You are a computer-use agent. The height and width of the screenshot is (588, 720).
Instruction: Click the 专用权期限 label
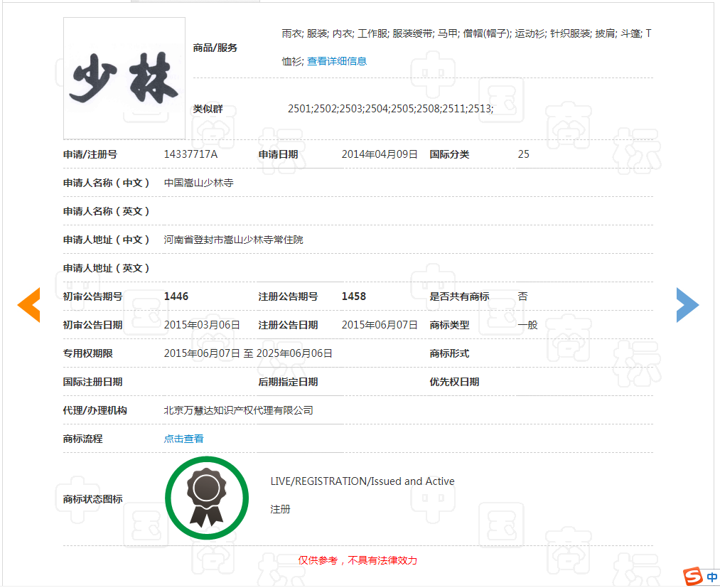[87, 353]
